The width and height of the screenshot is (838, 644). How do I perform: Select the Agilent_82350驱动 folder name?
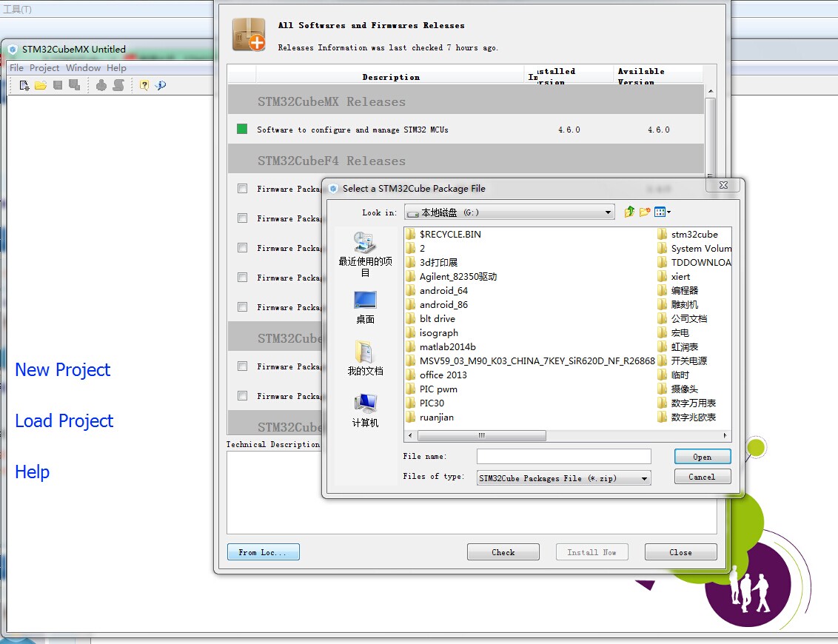[458, 276]
